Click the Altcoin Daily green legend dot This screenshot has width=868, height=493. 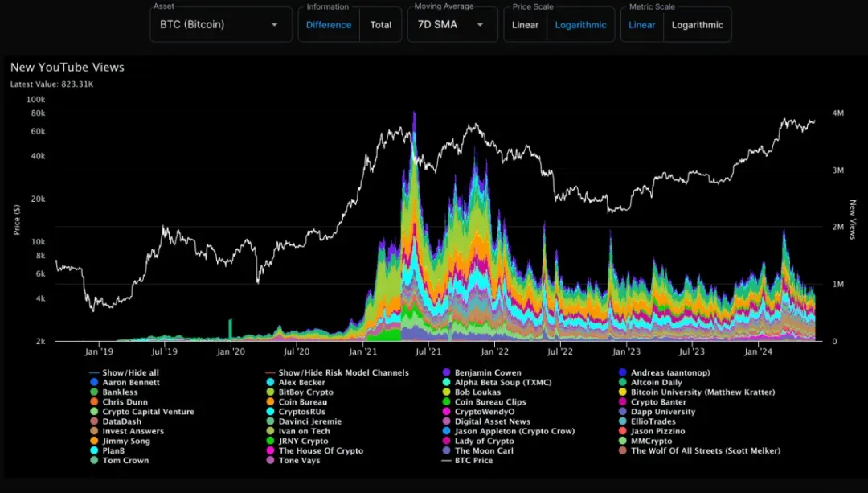622,382
